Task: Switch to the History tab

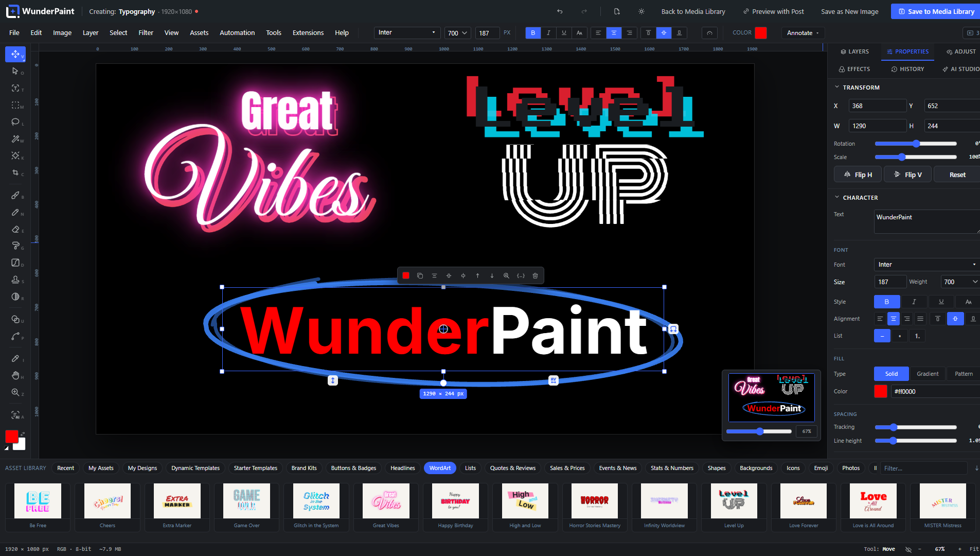Action: click(x=907, y=69)
